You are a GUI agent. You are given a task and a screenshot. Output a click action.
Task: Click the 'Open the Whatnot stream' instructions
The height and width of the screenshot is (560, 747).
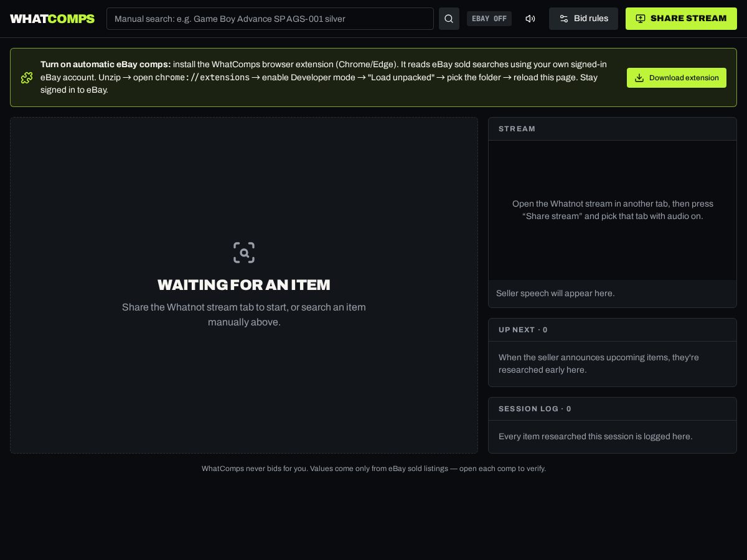(x=613, y=210)
